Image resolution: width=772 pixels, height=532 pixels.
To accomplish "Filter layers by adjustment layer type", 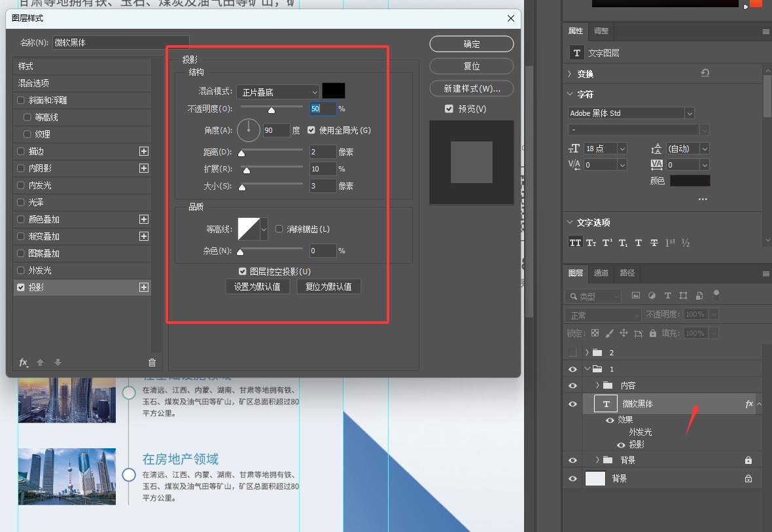I will tap(652, 296).
